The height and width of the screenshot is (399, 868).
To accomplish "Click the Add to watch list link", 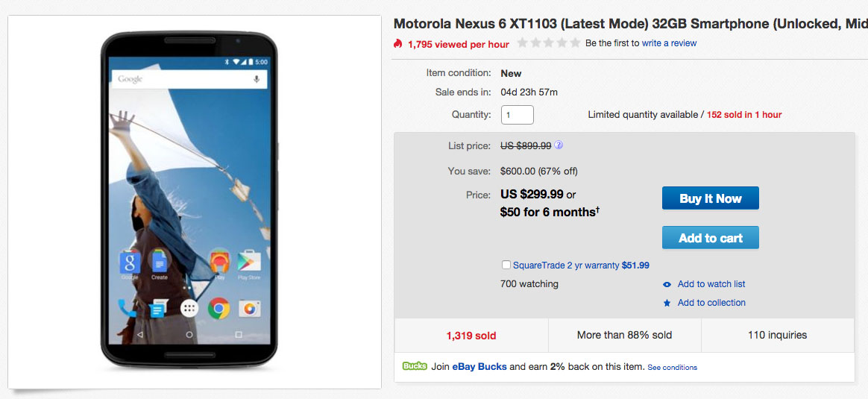I will pyautogui.click(x=711, y=284).
